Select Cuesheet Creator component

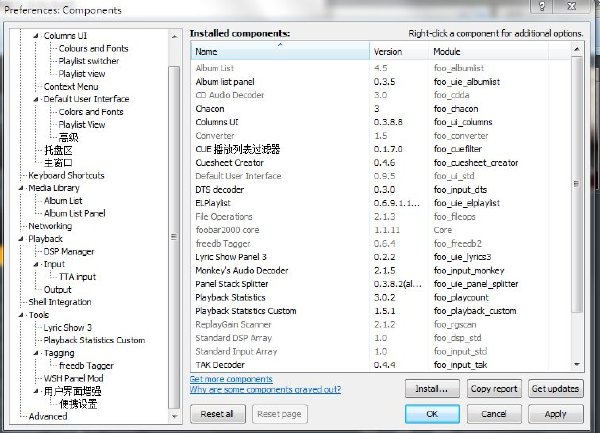381,163
